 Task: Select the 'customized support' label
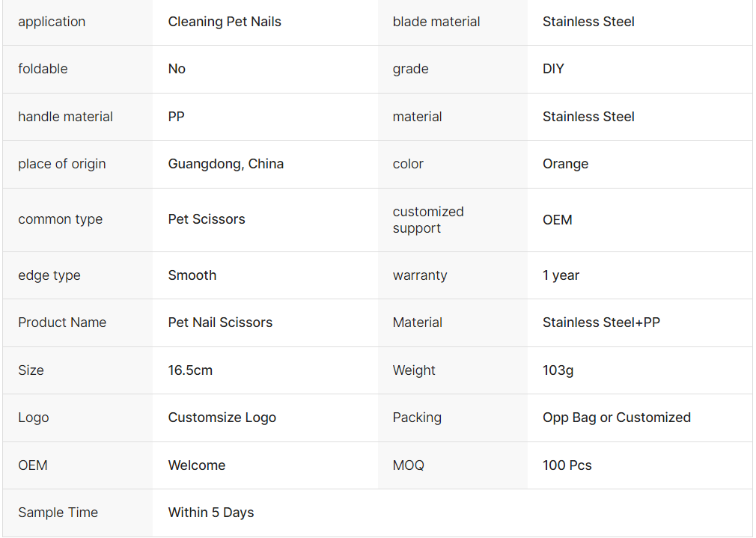click(428, 220)
